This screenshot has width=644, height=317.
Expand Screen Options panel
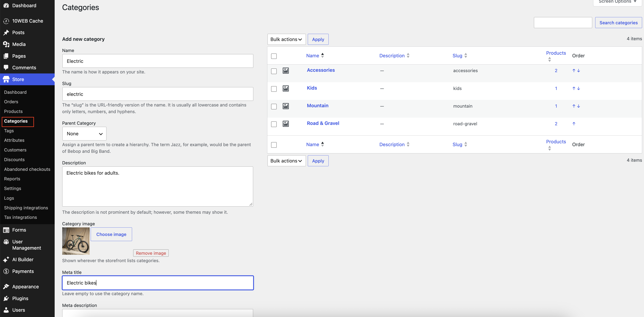tap(617, 2)
